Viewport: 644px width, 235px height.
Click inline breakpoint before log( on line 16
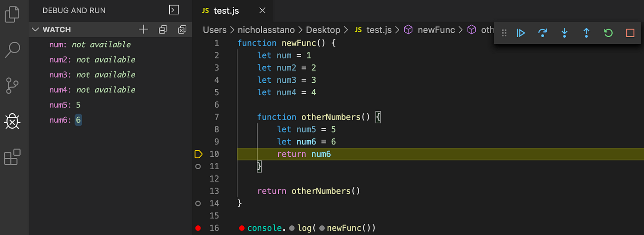tap(292, 228)
